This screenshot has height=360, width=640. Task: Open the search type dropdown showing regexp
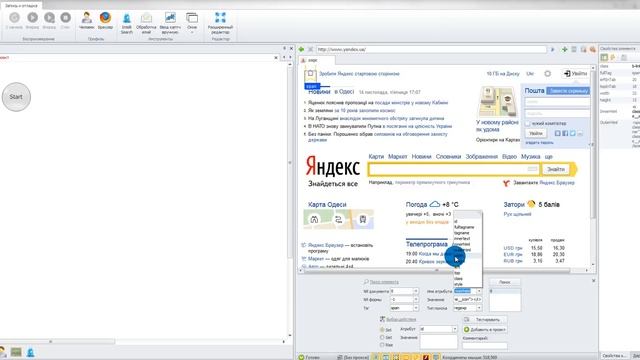[479, 308]
